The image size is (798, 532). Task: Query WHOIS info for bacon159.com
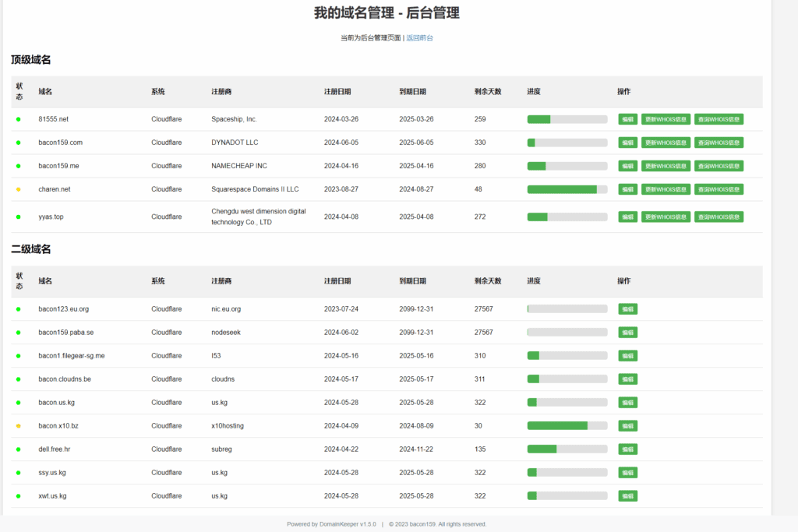[x=719, y=143]
